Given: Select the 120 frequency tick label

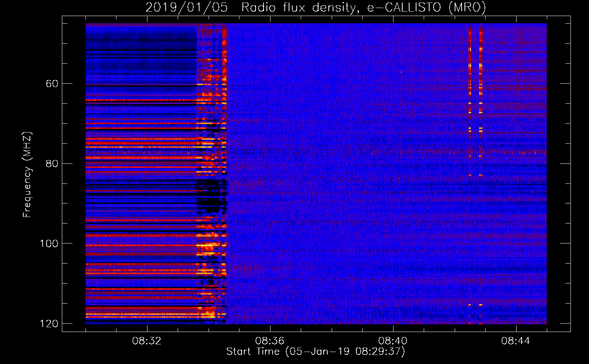Looking at the screenshot, I should (48, 324).
